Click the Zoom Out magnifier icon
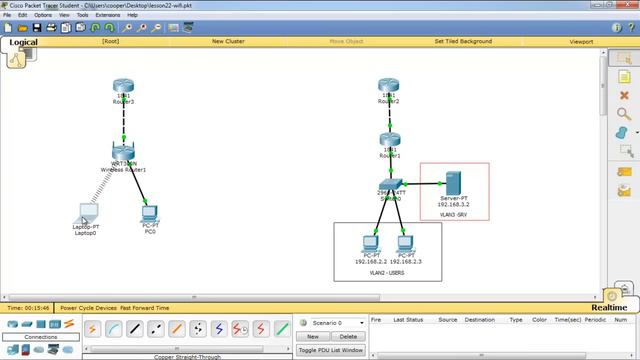The image size is (640, 360). (156, 28)
